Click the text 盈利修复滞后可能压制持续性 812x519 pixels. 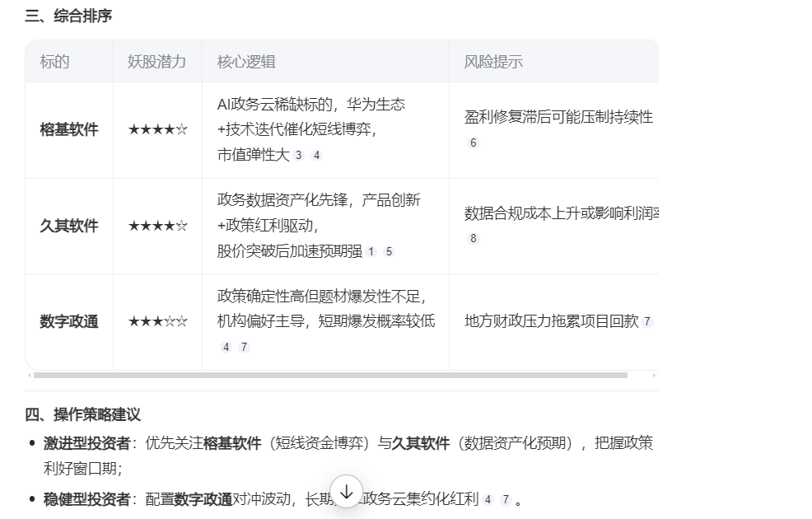point(558,117)
